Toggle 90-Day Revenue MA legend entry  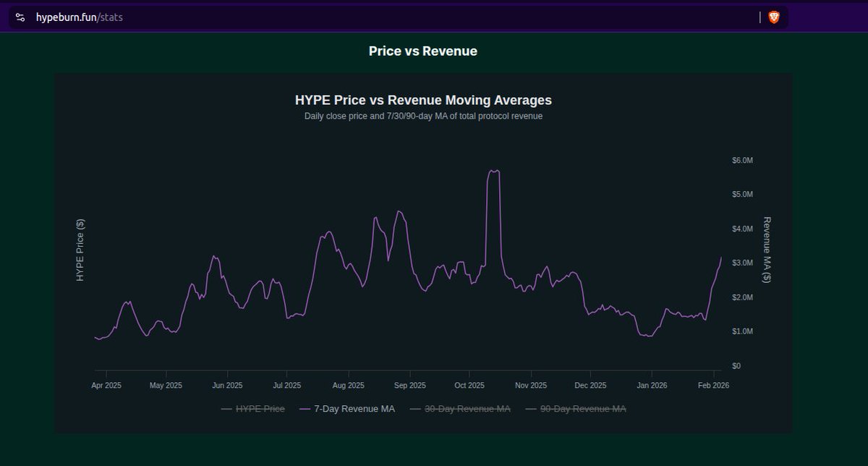[x=576, y=409]
